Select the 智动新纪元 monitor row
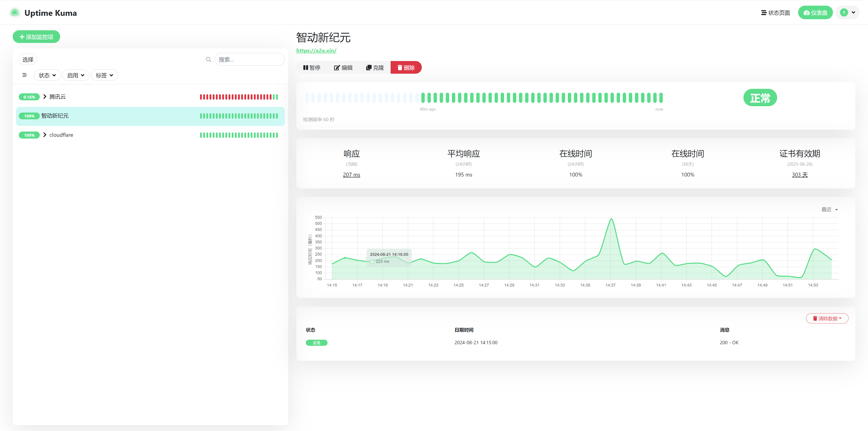 coord(150,116)
